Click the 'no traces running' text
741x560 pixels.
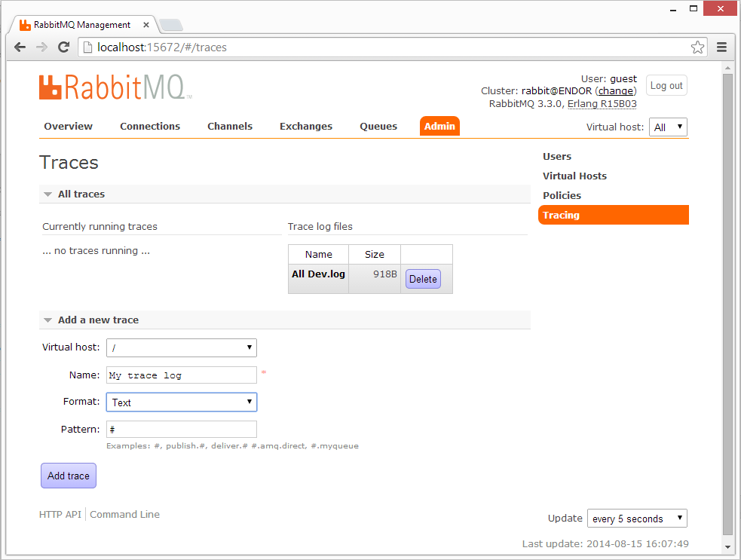(x=96, y=250)
